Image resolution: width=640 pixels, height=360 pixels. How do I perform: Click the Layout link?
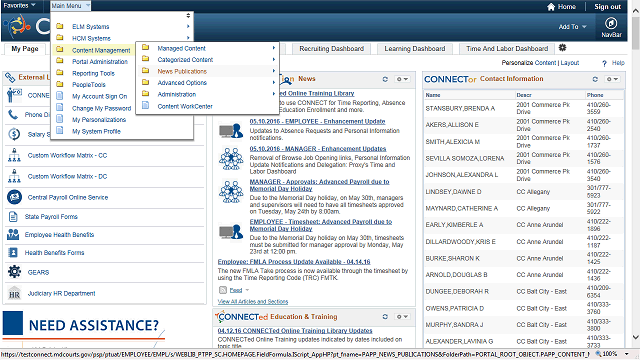click(x=569, y=63)
